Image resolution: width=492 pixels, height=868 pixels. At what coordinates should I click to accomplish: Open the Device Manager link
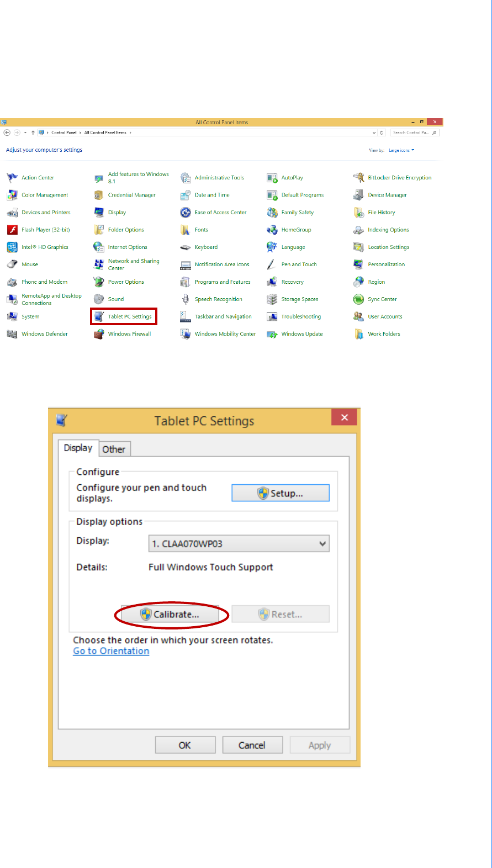(x=388, y=195)
